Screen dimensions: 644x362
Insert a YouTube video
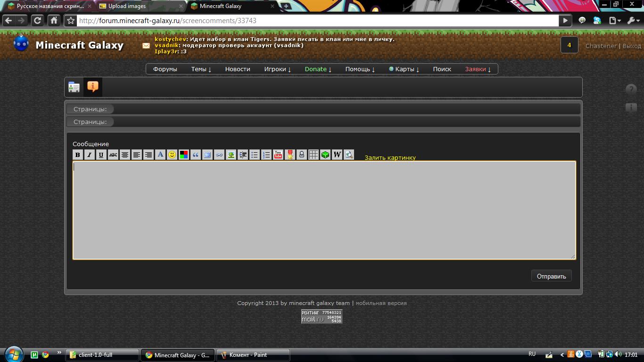click(278, 155)
